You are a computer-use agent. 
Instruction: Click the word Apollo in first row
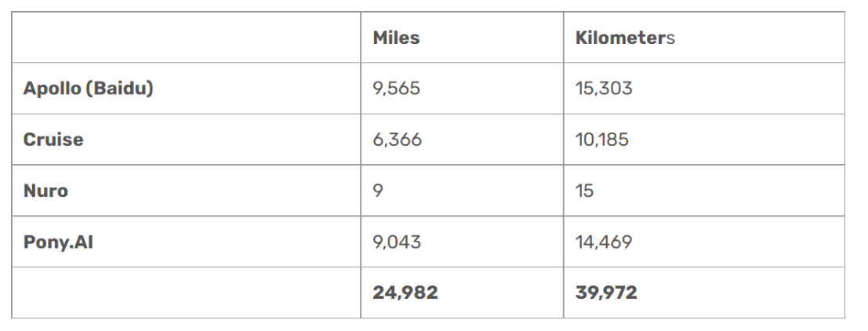[52, 89]
